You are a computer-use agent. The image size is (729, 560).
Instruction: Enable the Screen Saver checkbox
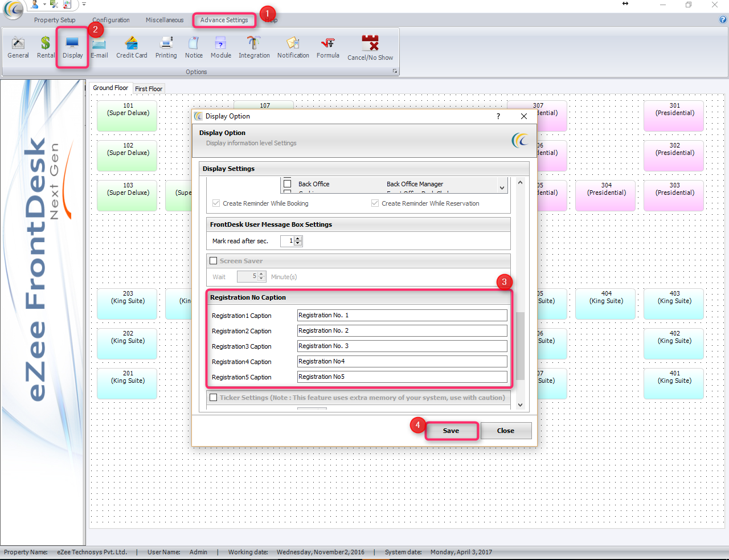tap(214, 261)
